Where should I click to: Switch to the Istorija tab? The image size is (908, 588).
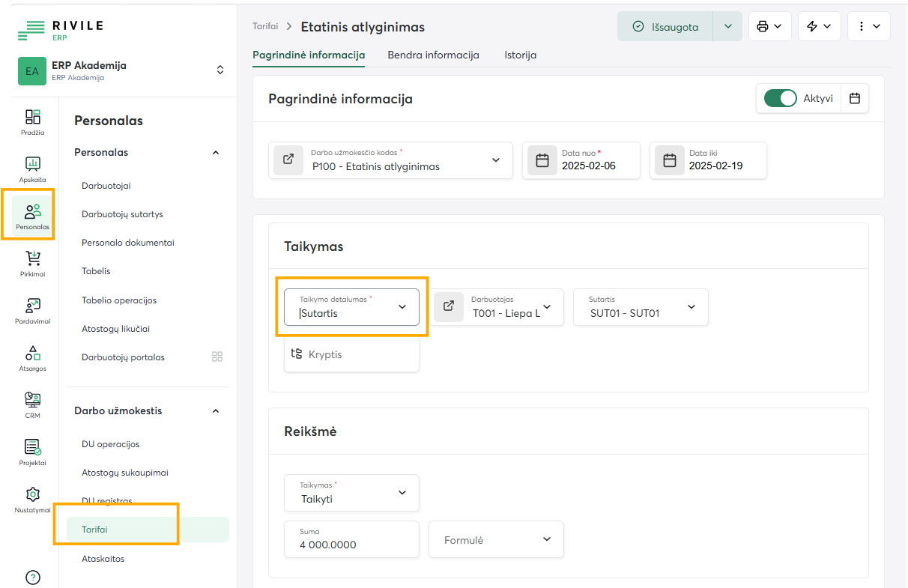520,55
